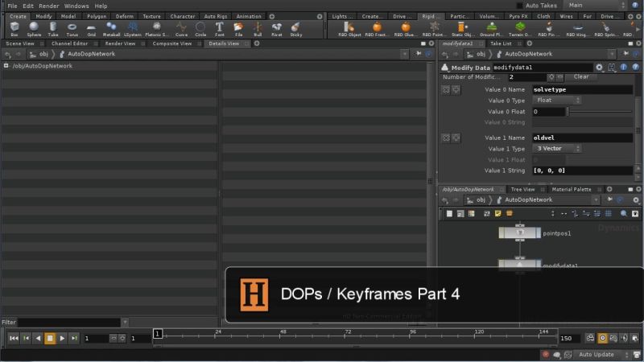Switch to Tree View tab
644x362 pixels.
pyautogui.click(x=522, y=189)
